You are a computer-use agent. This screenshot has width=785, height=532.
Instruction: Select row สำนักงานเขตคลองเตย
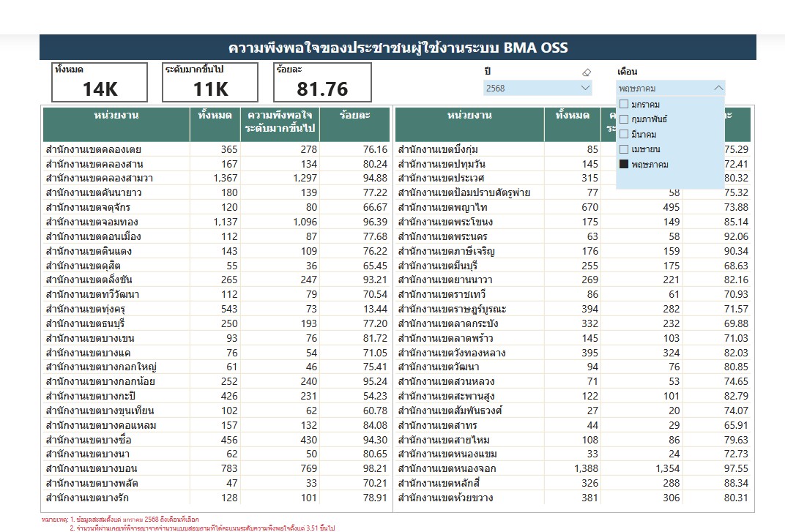pyautogui.click(x=216, y=149)
